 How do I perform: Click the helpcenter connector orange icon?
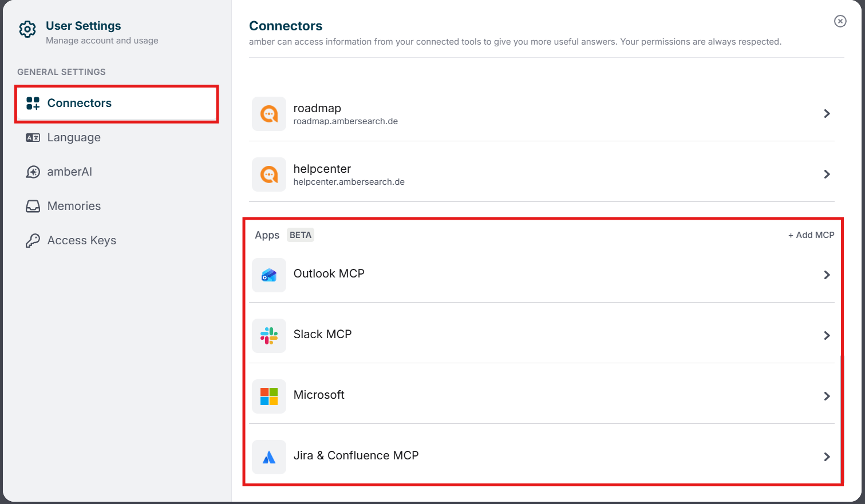pos(269,174)
